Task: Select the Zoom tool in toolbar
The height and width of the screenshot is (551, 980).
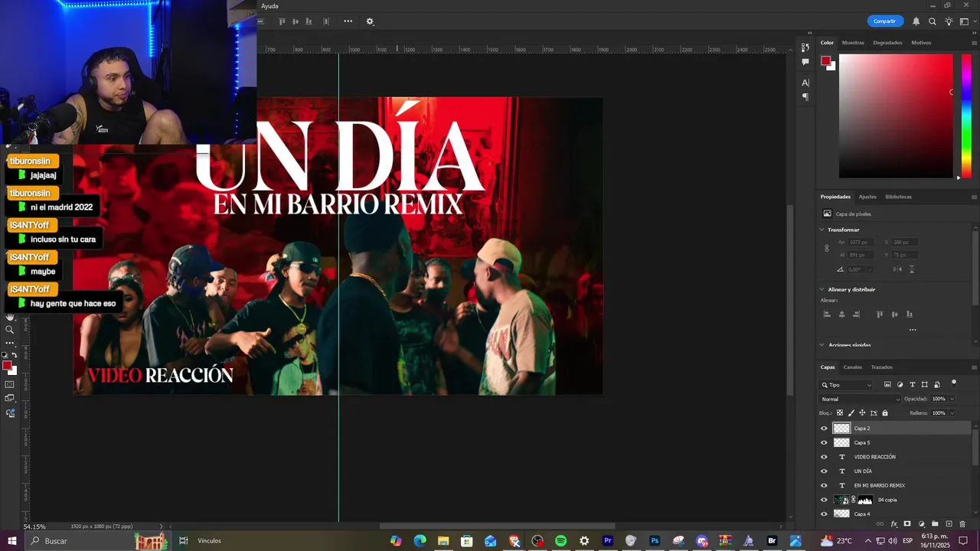Action: coord(10,330)
